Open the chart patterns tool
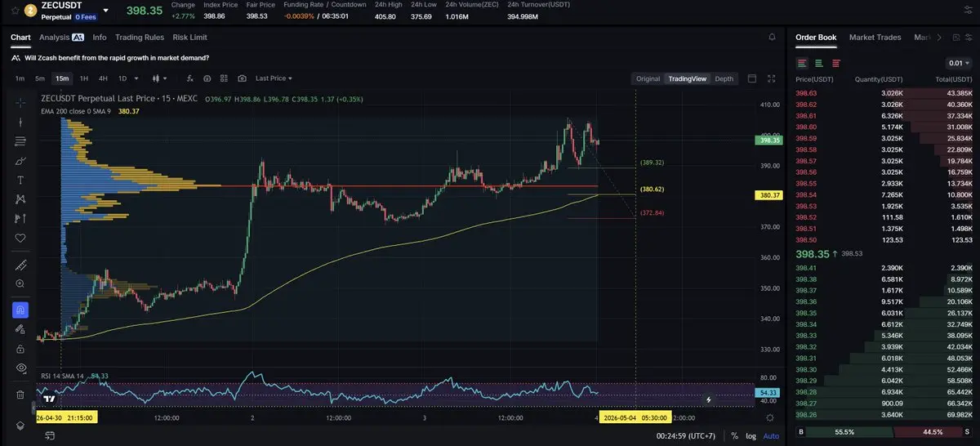Screen dimensions: 980x446 coord(20,199)
